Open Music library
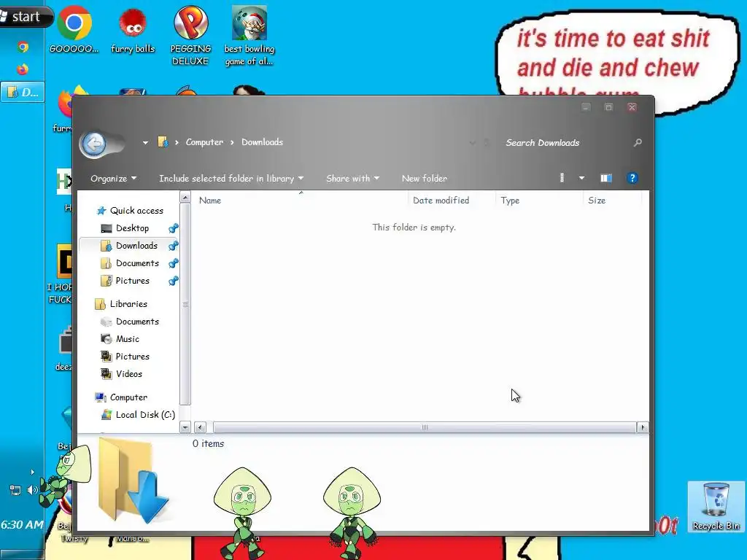This screenshot has height=560, width=747. (x=127, y=339)
